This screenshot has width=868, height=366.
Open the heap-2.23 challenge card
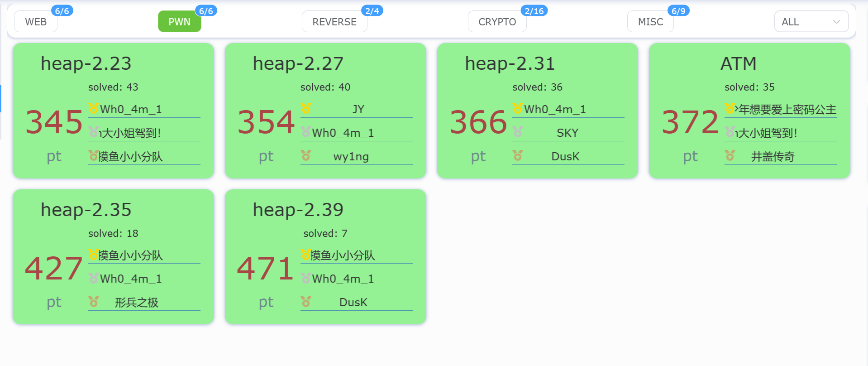click(113, 111)
